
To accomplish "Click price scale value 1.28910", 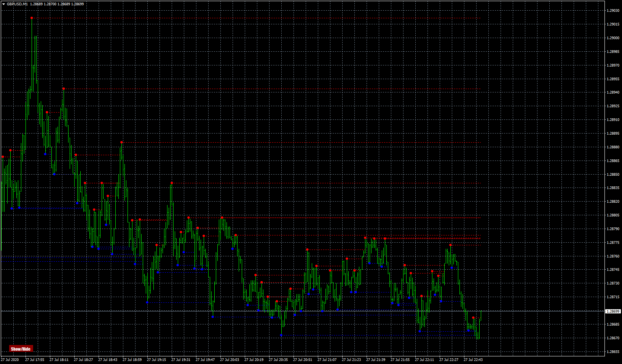I will pos(613,120).
